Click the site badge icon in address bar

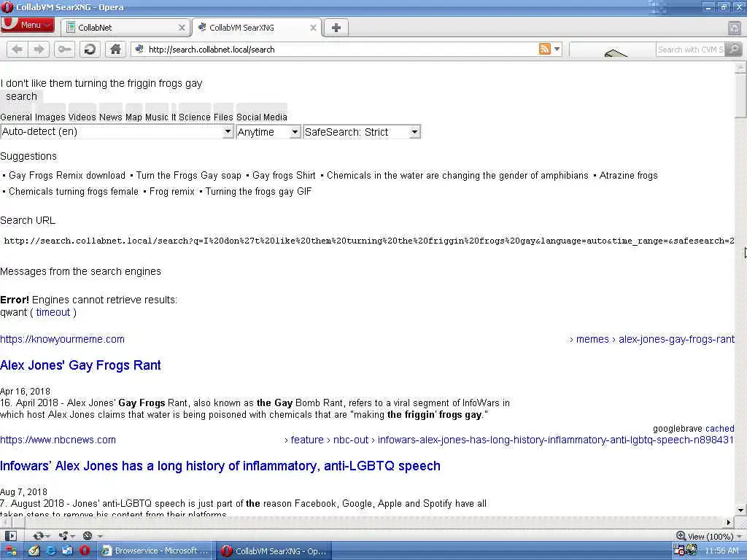(139, 49)
